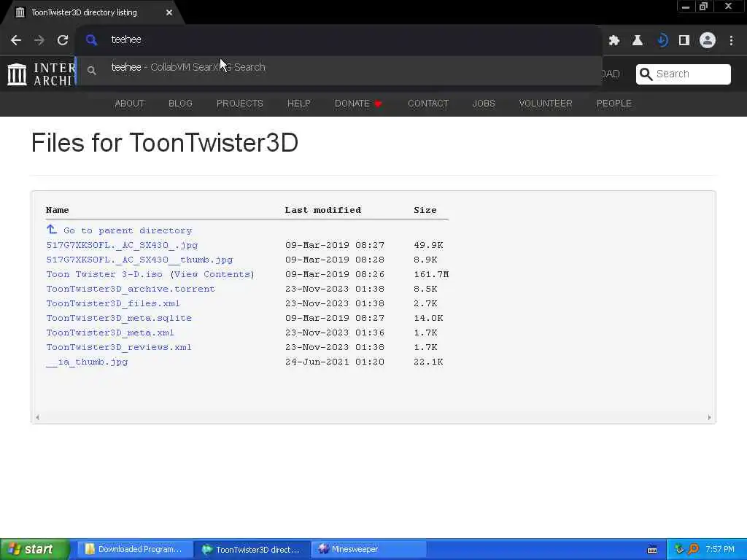Open the BLOG menu item
The height and width of the screenshot is (560, 747).
pyautogui.click(x=180, y=104)
